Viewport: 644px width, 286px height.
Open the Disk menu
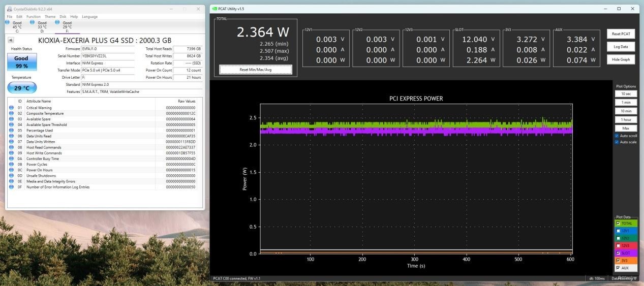pos(63,17)
